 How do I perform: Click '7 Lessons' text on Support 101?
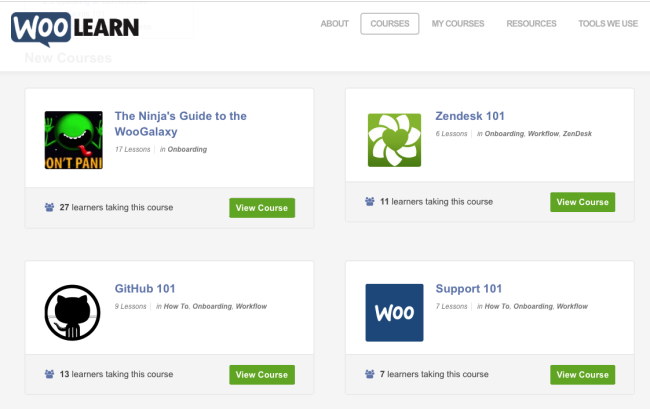tap(451, 306)
